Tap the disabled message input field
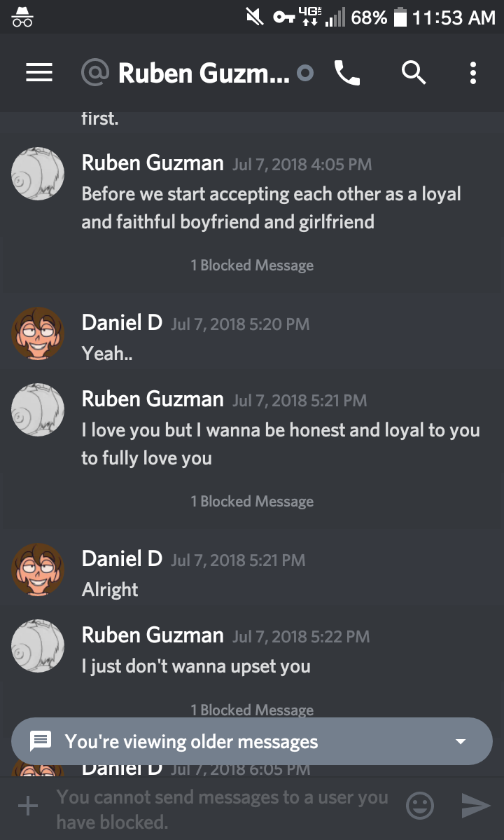Viewport: 504px width, 840px height. pyautogui.click(x=223, y=808)
